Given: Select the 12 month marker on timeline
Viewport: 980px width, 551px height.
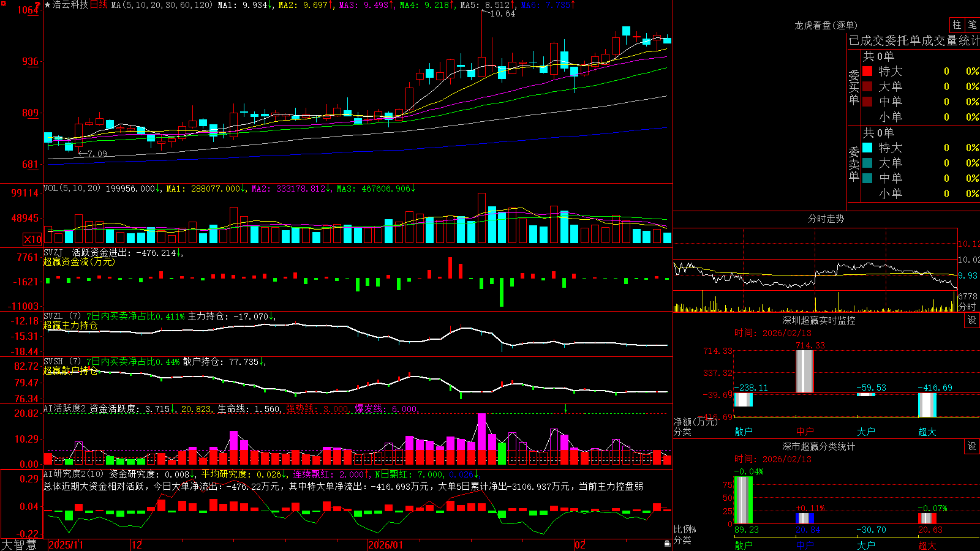Looking at the screenshot, I should (137, 545).
